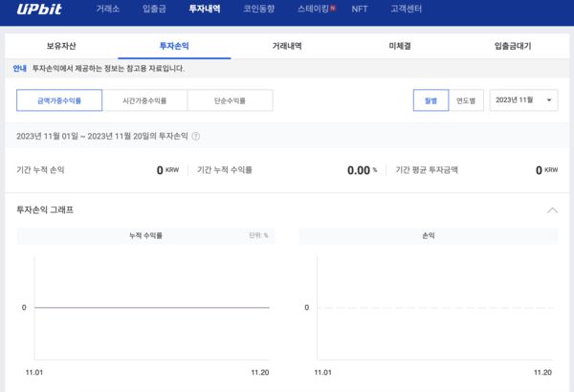Open the NFT page

pyautogui.click(x=360, y=9)
